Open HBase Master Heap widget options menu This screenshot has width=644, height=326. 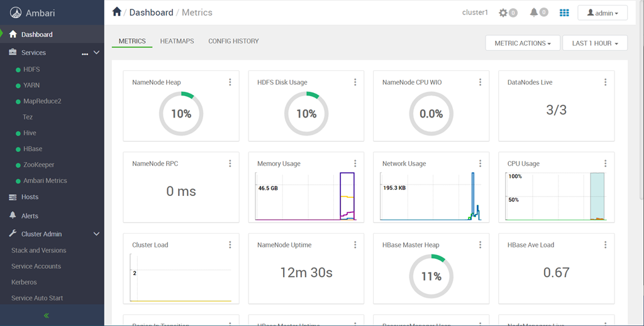pos(480,244)
